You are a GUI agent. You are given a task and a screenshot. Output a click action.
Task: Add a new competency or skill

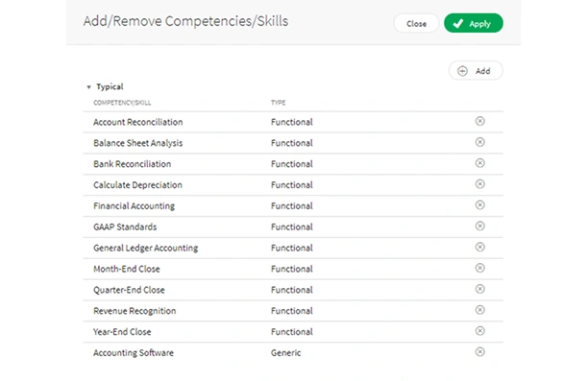pyautogui.click(x=476, y=71)
